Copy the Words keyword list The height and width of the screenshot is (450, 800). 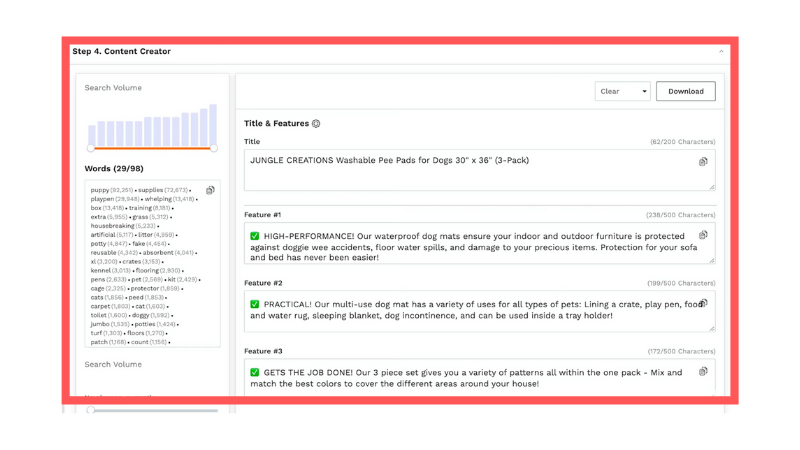tap(210, 190)
